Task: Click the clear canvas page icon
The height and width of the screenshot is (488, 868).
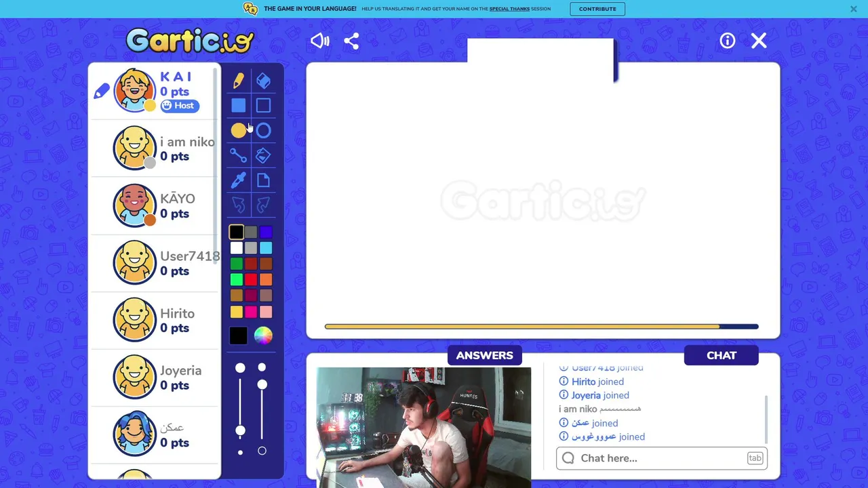Action: (x=263, y=180)
